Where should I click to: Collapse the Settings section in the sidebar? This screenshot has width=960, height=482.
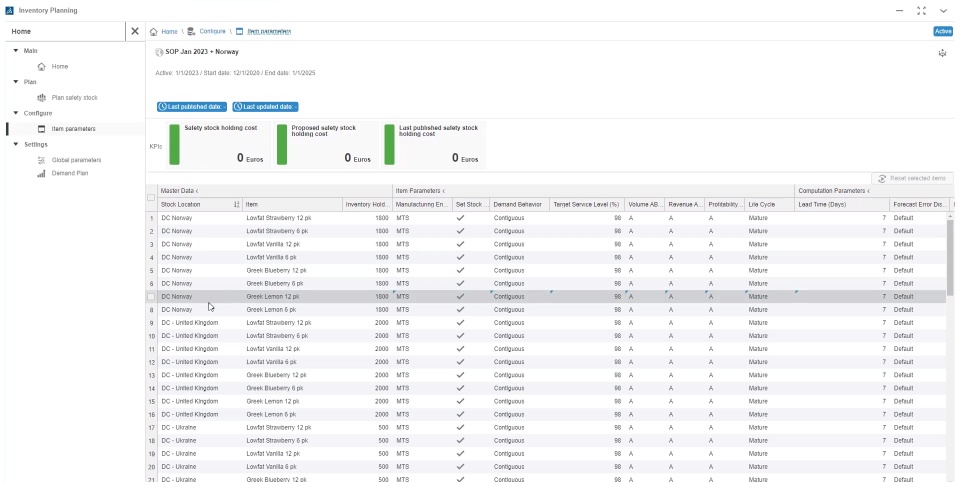(16, 145)
